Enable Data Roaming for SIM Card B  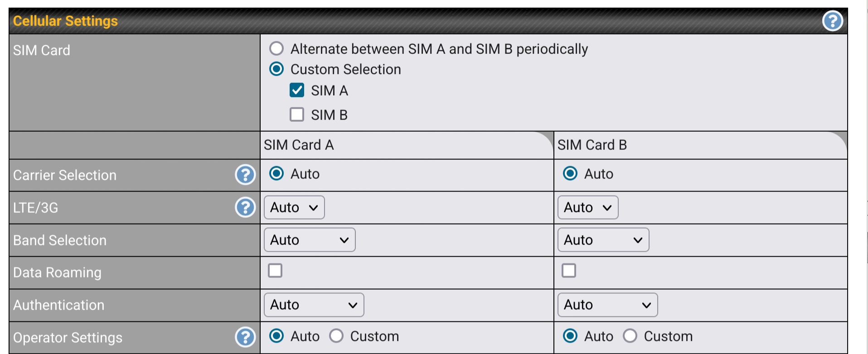569,271
